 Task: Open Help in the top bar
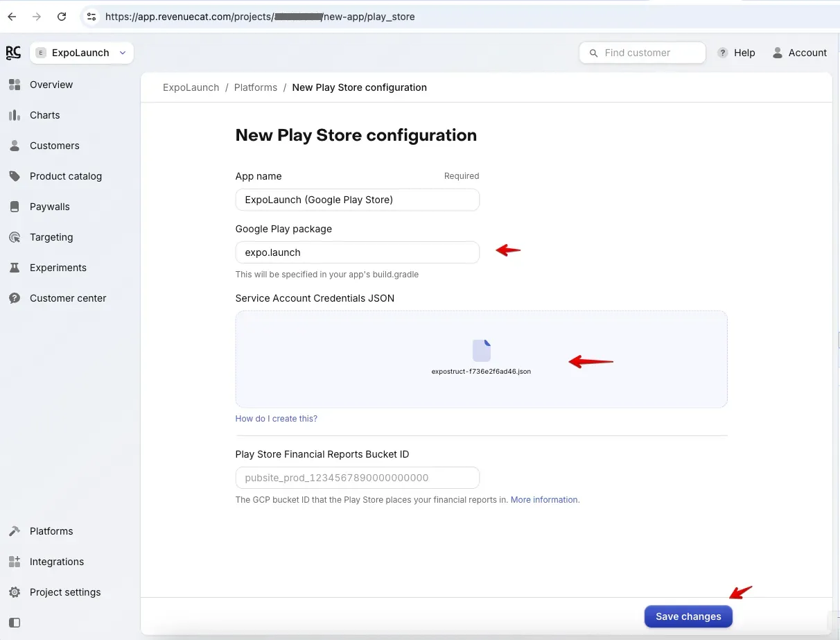744,53
